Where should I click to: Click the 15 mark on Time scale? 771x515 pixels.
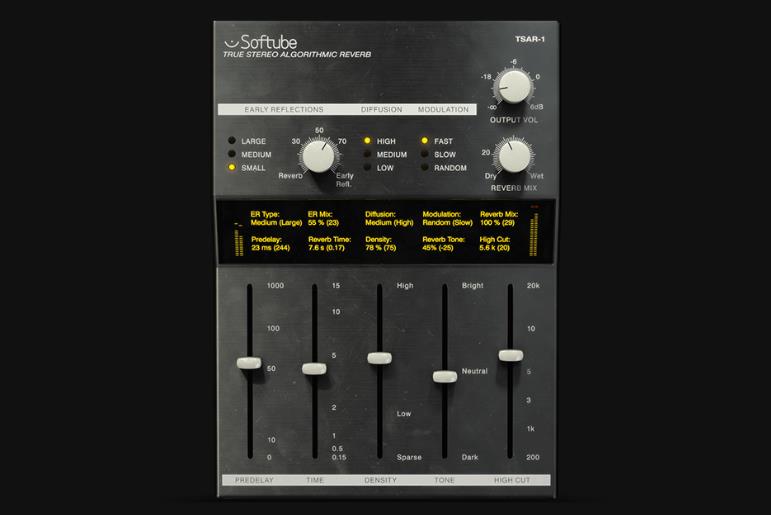[x=336, y=285]
